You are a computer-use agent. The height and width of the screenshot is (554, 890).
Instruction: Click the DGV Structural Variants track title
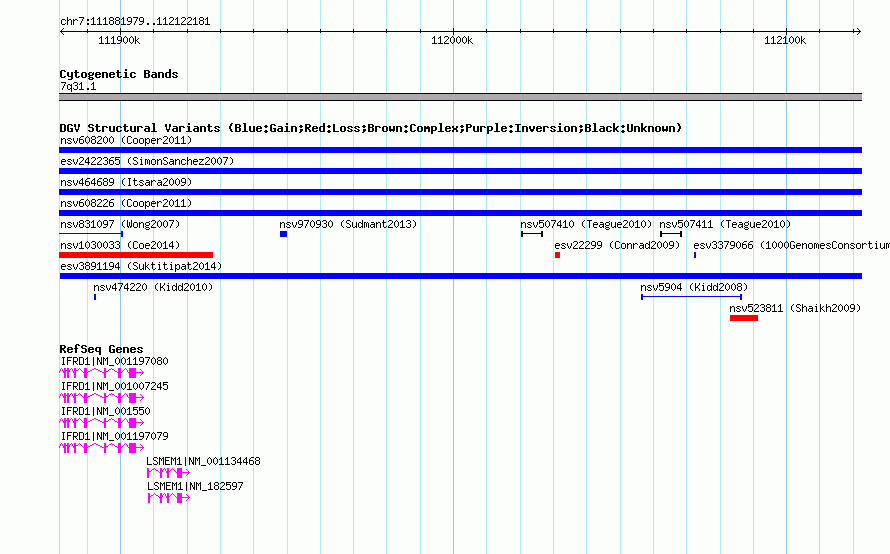point(370,128)
